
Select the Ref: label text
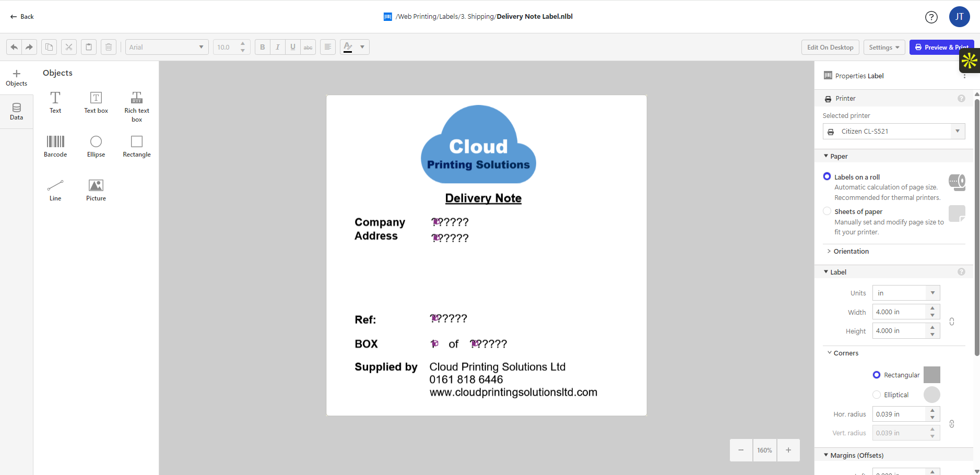point(365,319)
